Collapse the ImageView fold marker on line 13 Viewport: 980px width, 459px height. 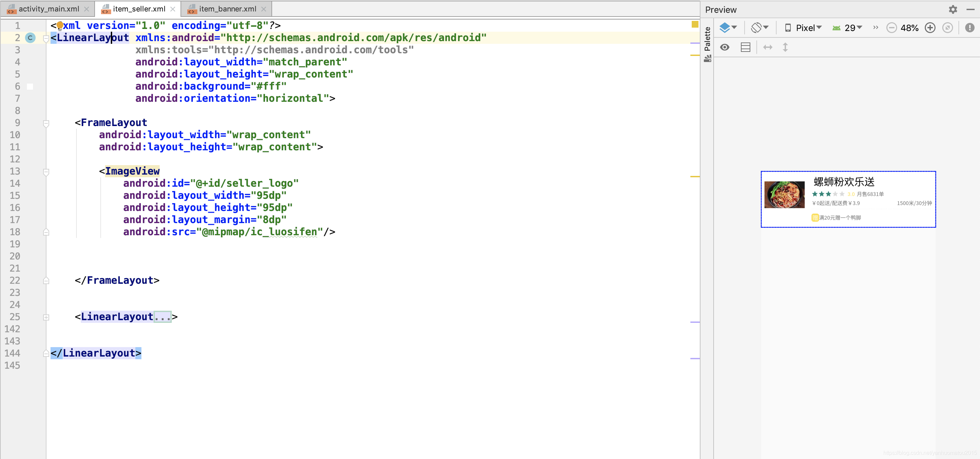click(46, 172)
